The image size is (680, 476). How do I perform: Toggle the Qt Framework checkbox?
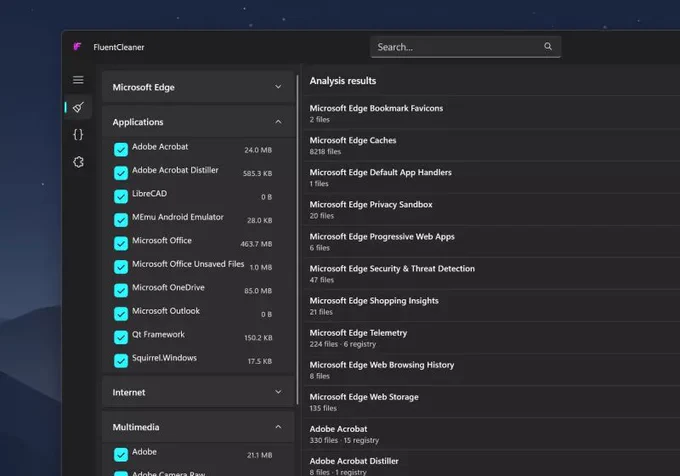coord(121,337)
